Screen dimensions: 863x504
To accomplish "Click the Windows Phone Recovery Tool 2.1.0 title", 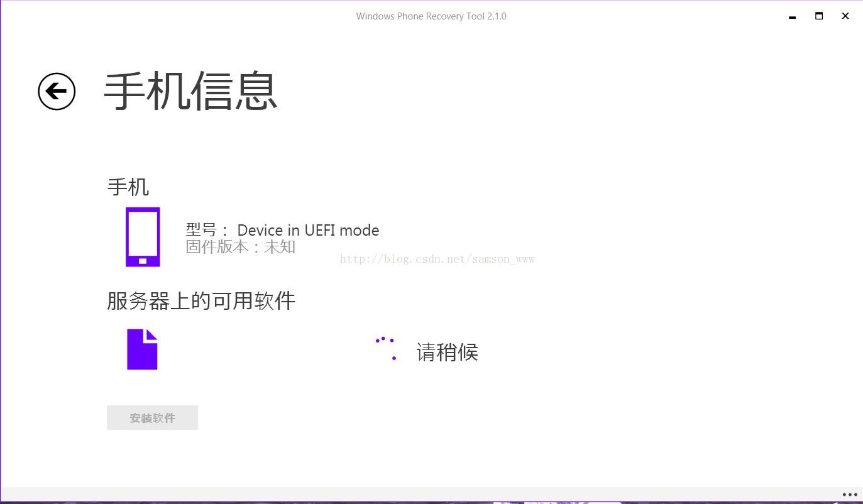I will (431, 16).
